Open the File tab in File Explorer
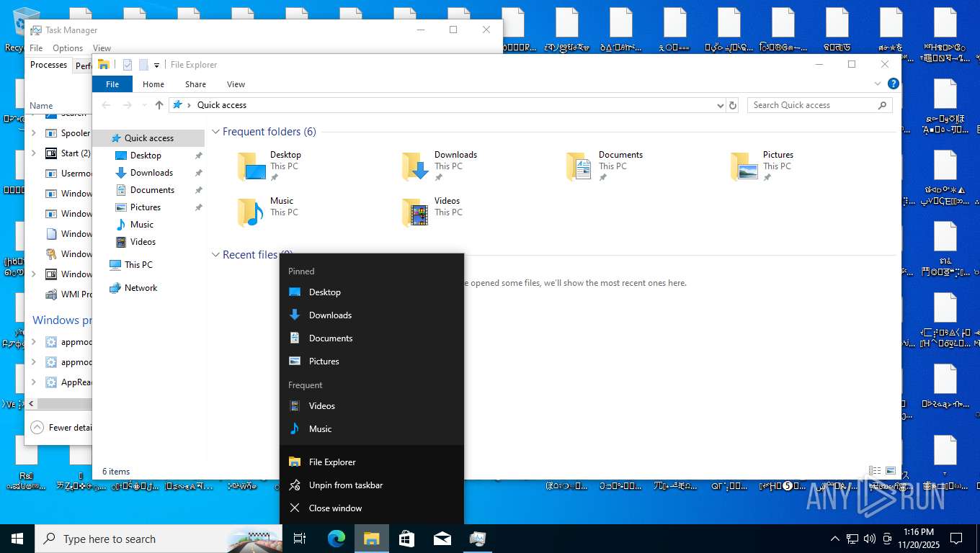The width and height of the screenshot is (980, 553). point(112,84)
